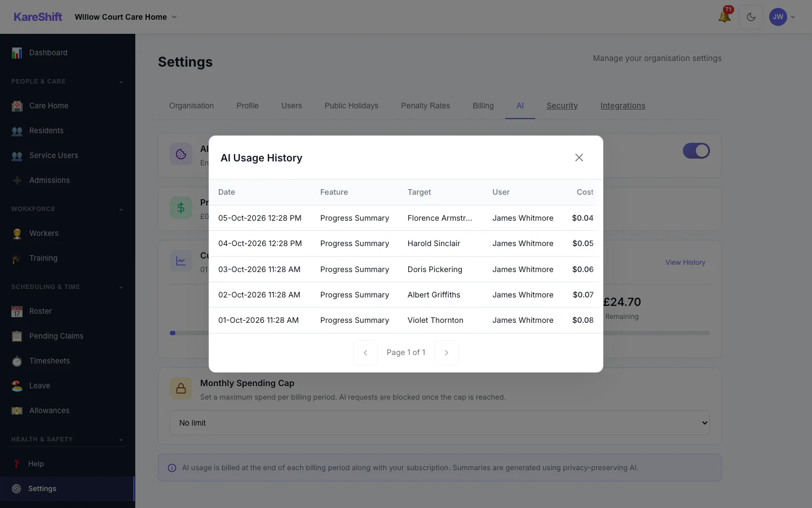Select the Penalty Rates tab
812x508 pixels.
(426, 106)
